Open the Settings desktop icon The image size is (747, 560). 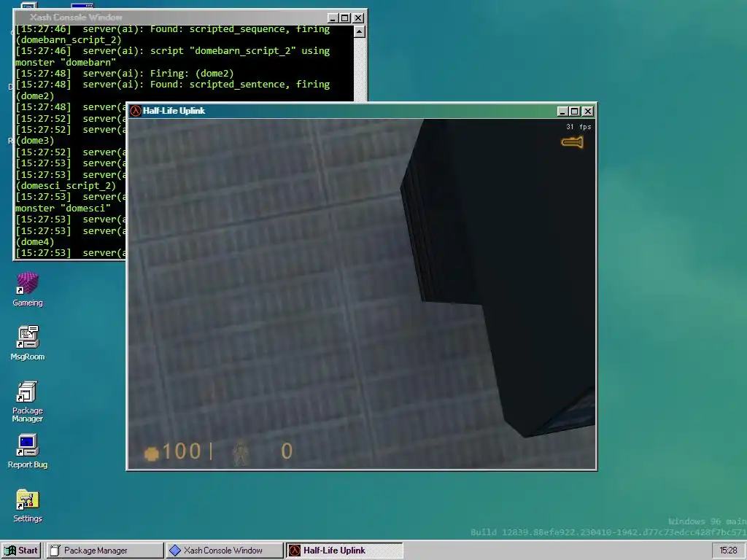27,505
